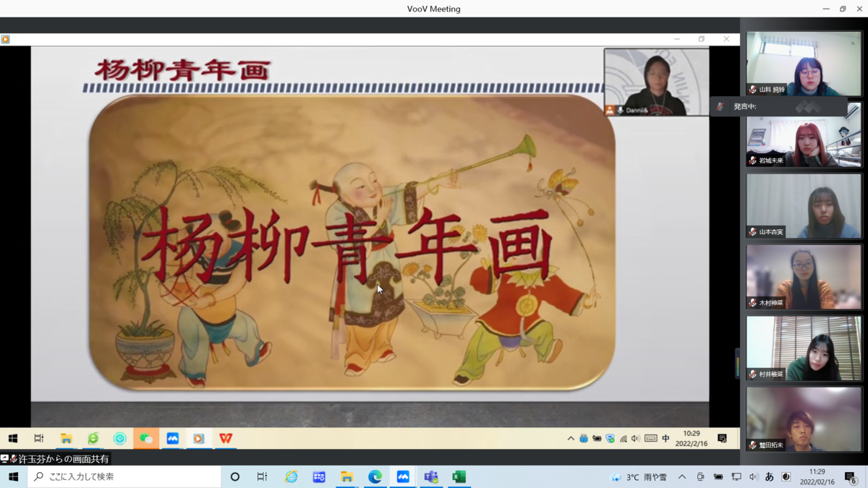868x488 pixels.
Task: Open the local Windows Start menu
Action: [x=13, y=477]
